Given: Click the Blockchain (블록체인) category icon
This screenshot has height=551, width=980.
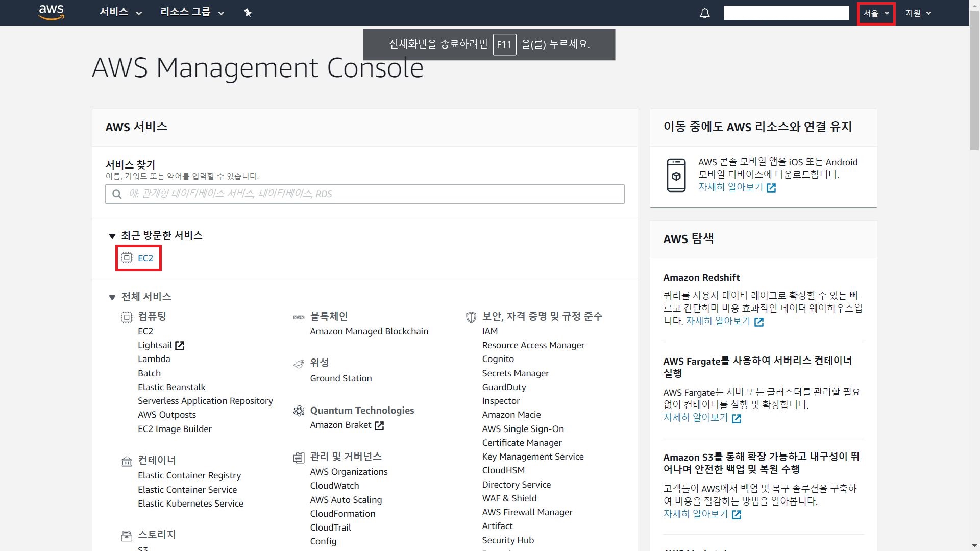Looking at the screenshot, I should [x=299, y=317].
